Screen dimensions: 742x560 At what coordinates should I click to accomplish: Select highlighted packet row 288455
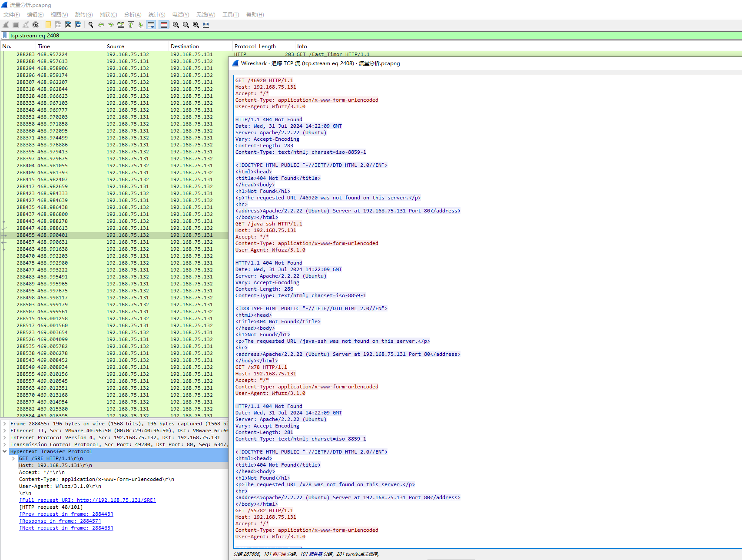pos(115,235)
